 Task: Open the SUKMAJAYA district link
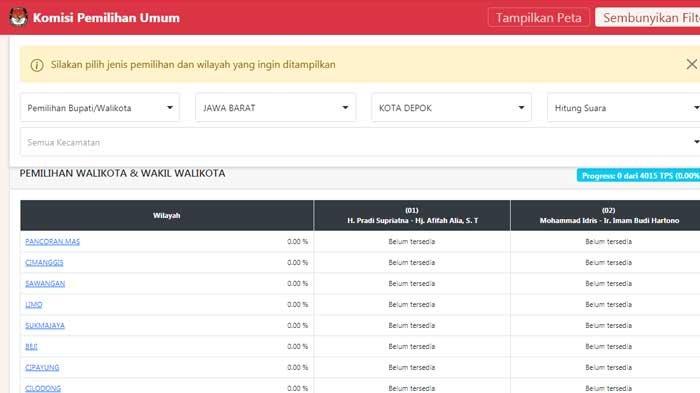point(45,326)
